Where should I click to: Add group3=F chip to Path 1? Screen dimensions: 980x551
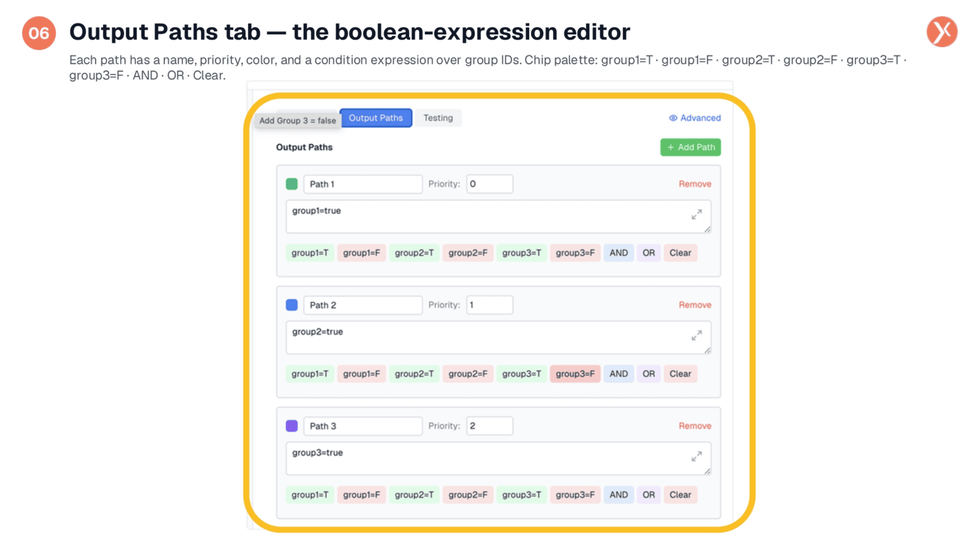[x=575, y=253]
